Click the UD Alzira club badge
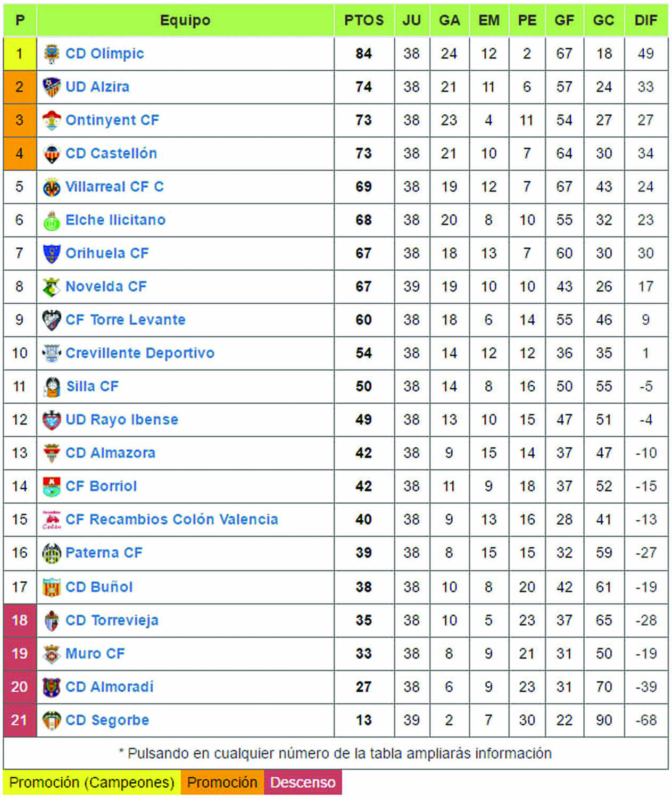This screenshot has width=672, height=798. tap(52, 87)
